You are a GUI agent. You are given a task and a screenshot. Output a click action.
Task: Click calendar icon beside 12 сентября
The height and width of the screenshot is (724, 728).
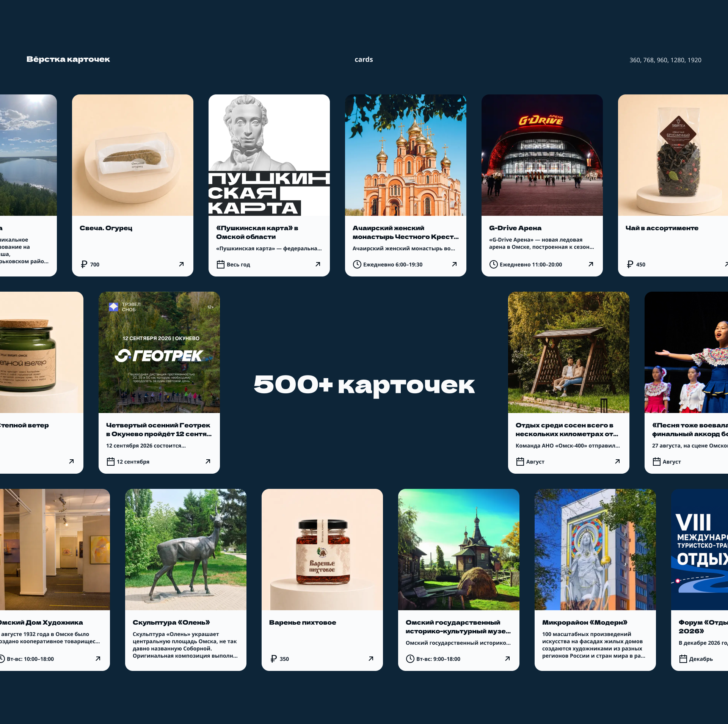[x=110, y=462]
